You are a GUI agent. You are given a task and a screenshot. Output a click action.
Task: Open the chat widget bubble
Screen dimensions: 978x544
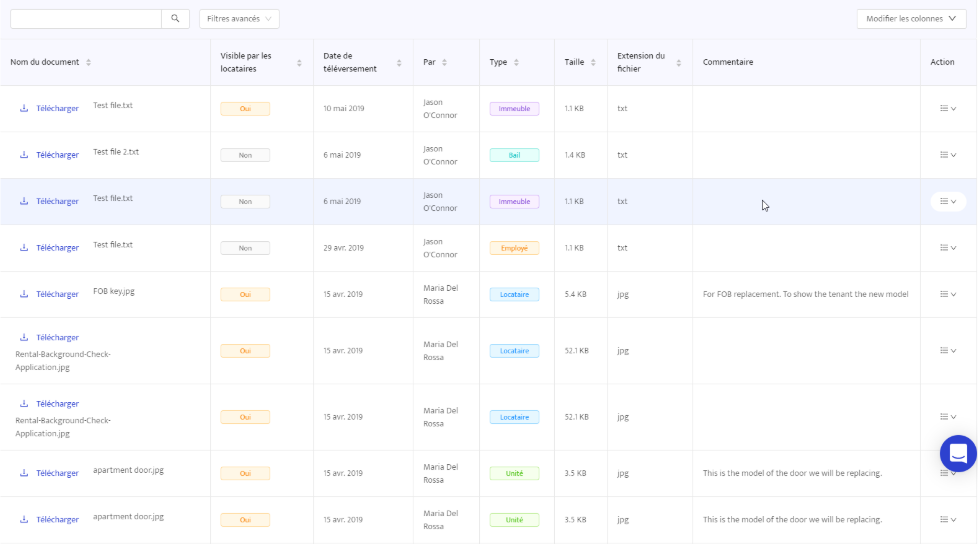coord(958,454)
